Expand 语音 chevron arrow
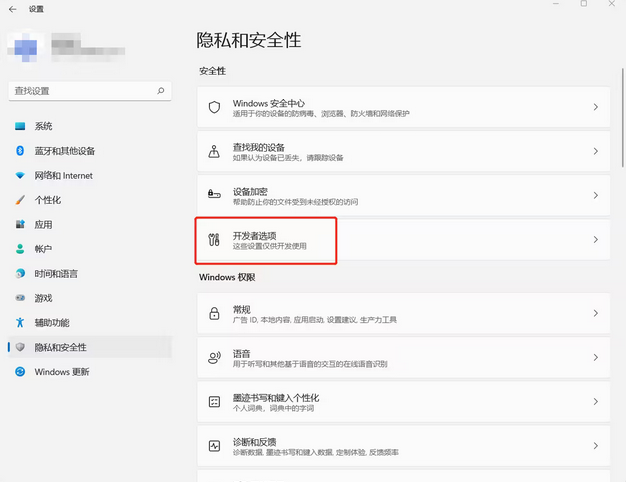Screen dimensions: 627x482 (x=595, y=357)
